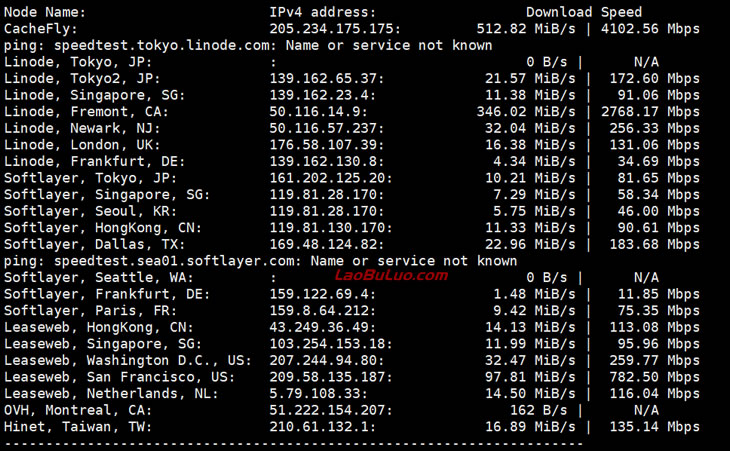Image resolution: width=730 pixels, height=451 pixels.
Task: Select 'Softlayer, HongKong, CN' row name
Action: 103,228
